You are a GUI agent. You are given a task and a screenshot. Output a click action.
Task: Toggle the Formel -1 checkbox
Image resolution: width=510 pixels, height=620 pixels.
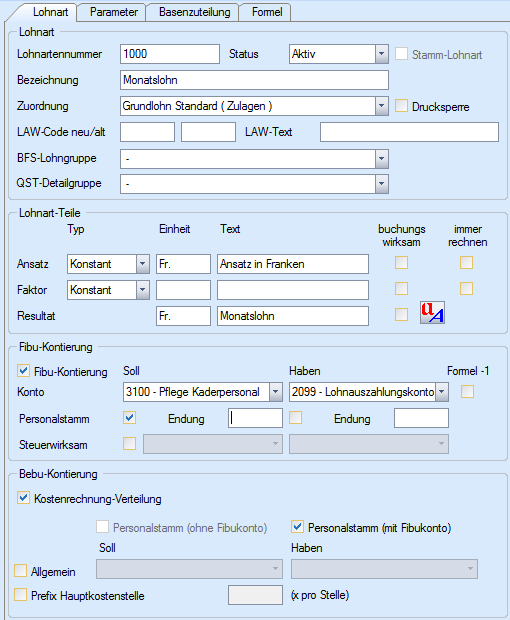[467, 392]
